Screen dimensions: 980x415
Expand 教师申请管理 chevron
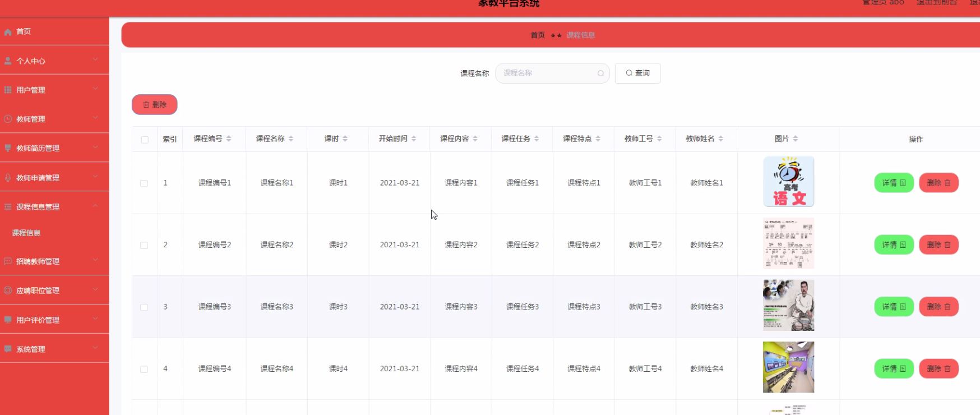(x=95, y=176)
